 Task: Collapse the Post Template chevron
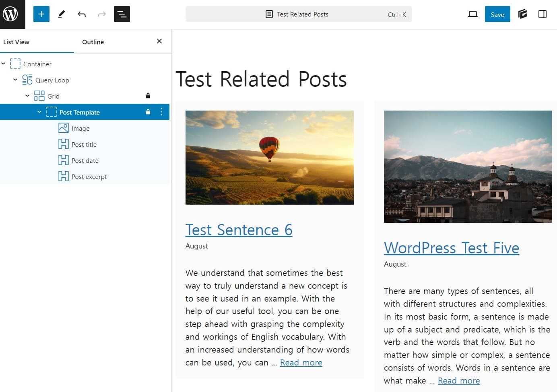tap(39, 112)
